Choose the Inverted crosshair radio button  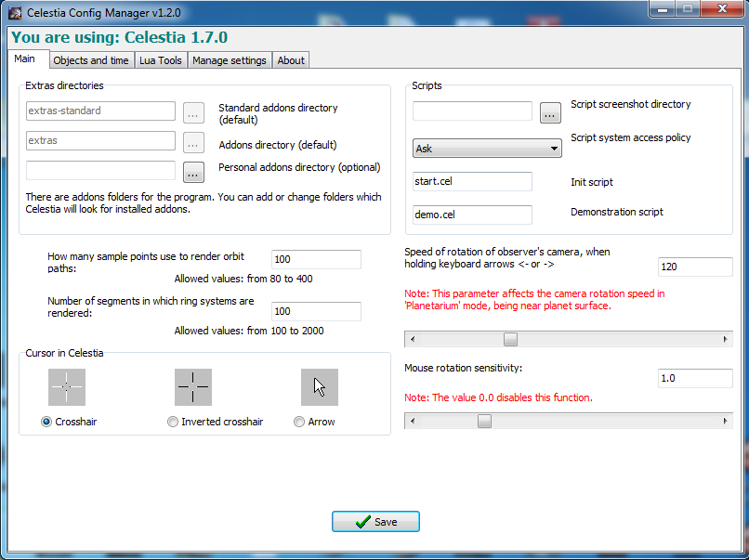pyautogui.click(x=173, y=422)
